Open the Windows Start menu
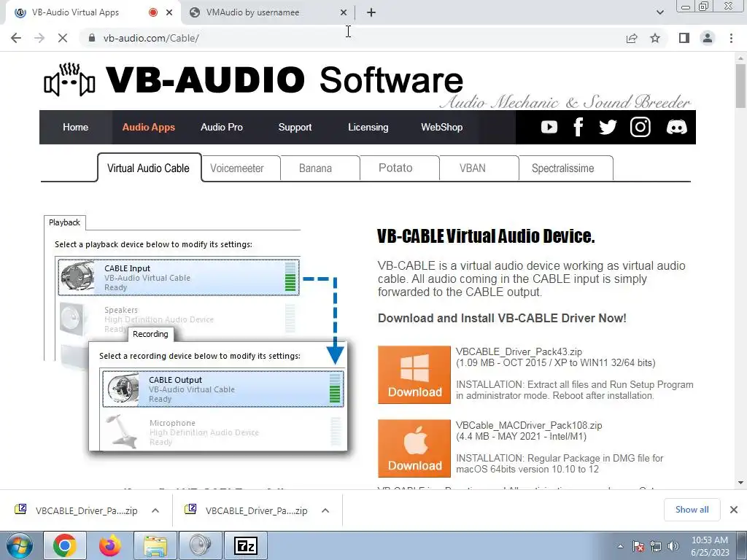This screenshot has height=560, width=747. point(19,545)
